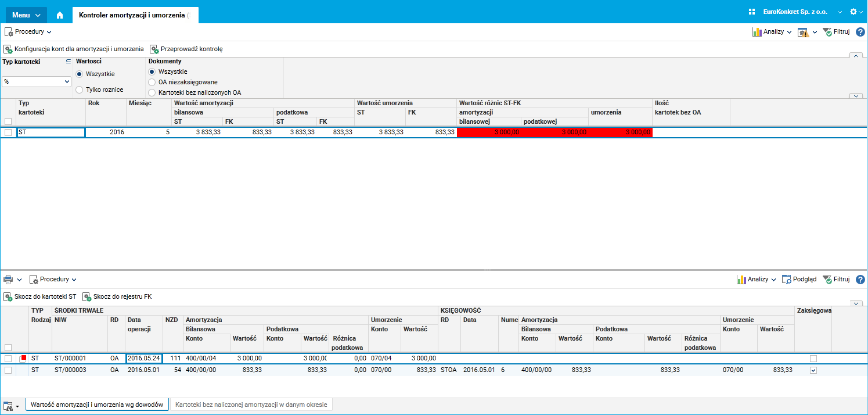This screenshot has height=415, width=868.
Task: Click the home icon tab
Action: click(59, 15)
